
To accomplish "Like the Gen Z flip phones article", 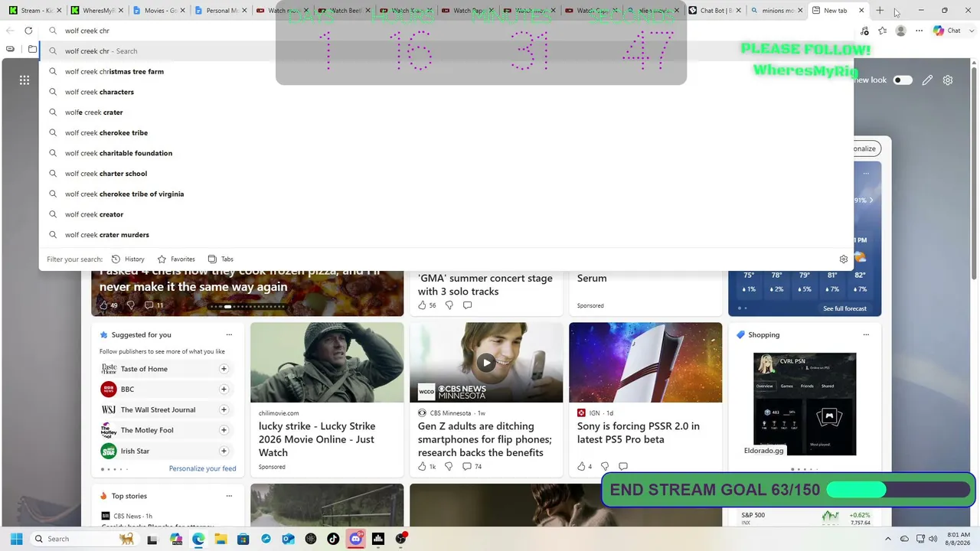I will click(x=422, y=466).
